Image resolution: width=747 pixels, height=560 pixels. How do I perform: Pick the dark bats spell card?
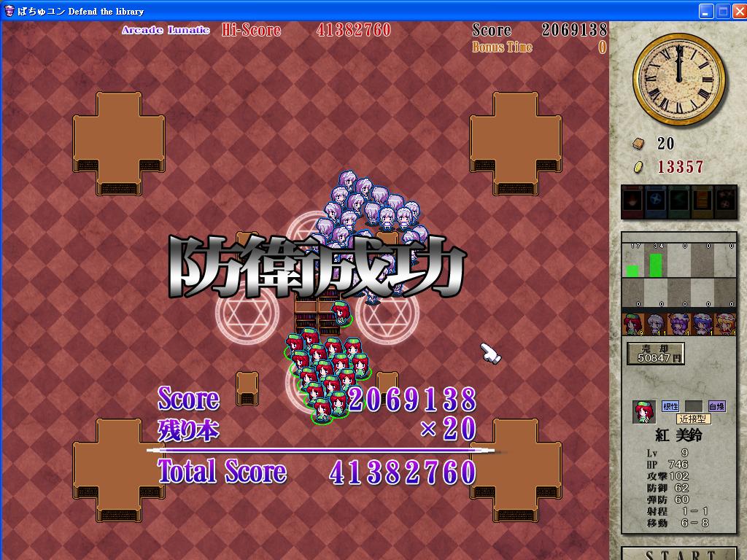(x=726, y=202)
